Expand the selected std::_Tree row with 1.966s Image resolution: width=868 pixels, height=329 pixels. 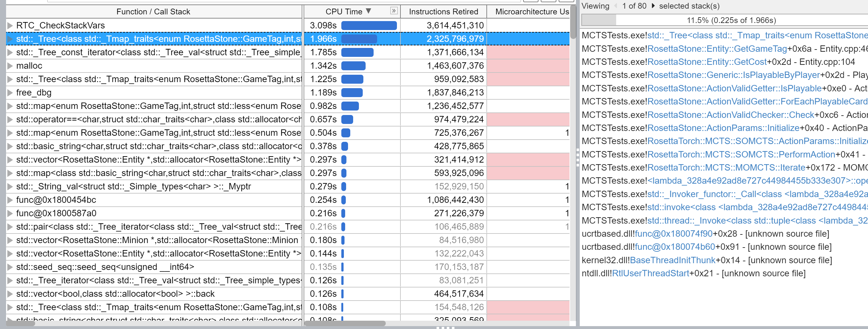pyautogui.click(x=10, y=39)
